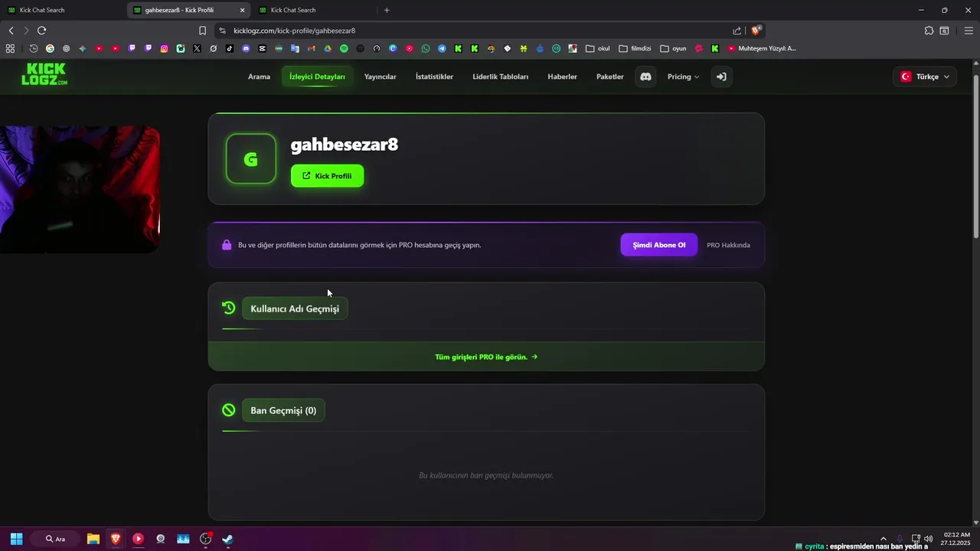This screenshot has width=980, height=551.
Task: Open Steam from the taskbar
Action: click(227, 539)
